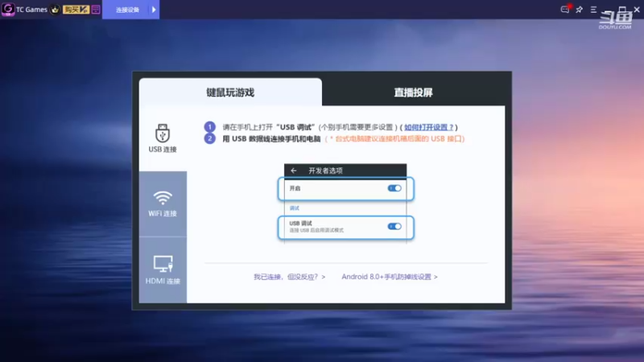
Task: Click the instruction text 请在手机上打开 USB 调试
Action: pos(269,127)
